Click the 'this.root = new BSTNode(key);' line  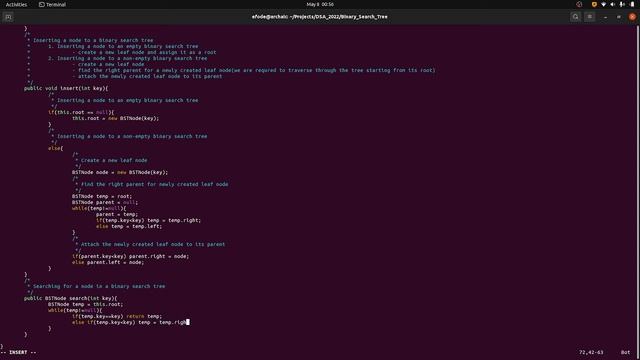[x=116, y=118]
